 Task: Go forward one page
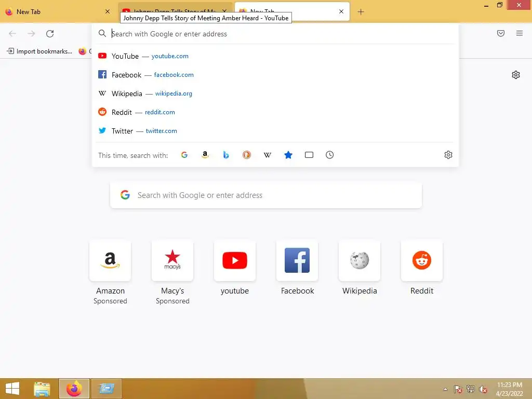31,34
